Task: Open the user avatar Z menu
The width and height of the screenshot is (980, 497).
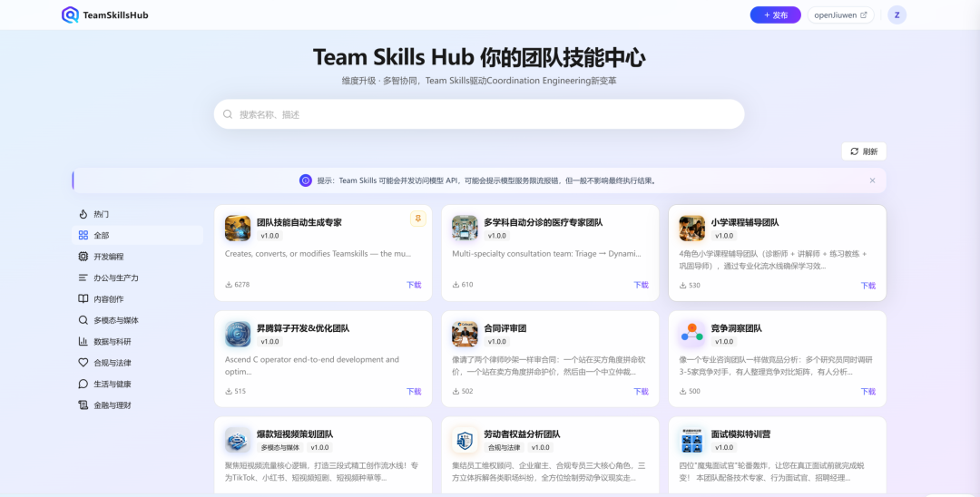Action: coord(897,15)
